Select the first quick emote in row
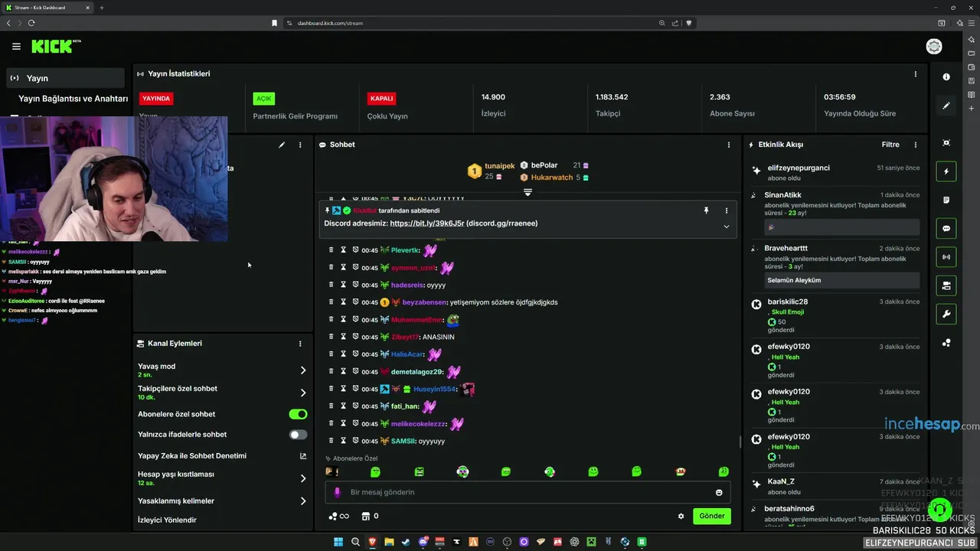This screenshot has height=551, width=980. tap(331, 471)
